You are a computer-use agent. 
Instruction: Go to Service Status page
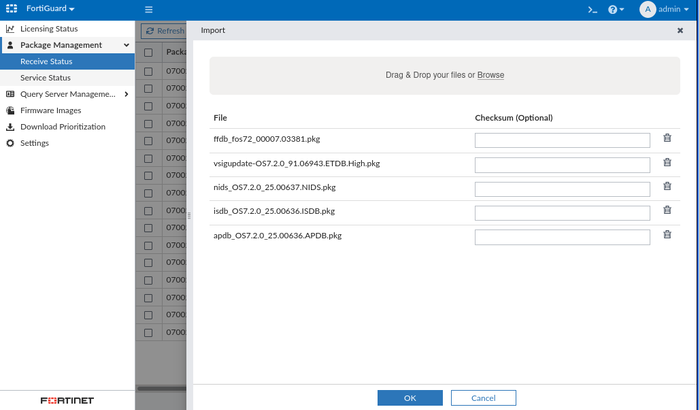46,78
